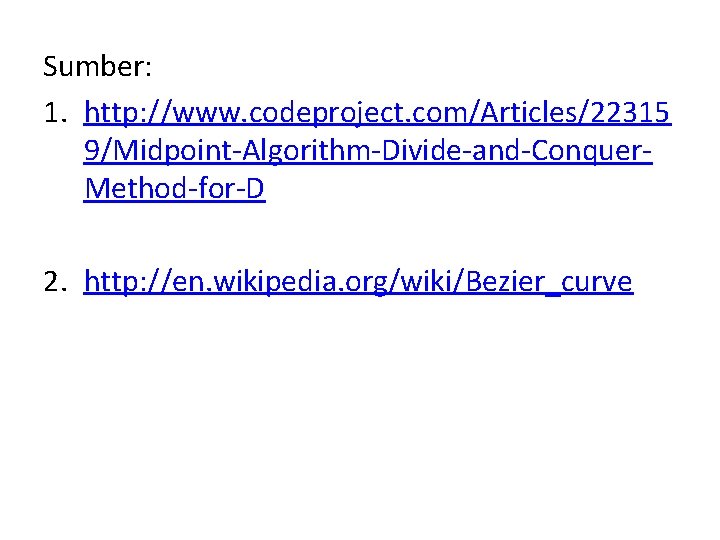Open the codeproject.com Articles link

[x=377, y=150]
